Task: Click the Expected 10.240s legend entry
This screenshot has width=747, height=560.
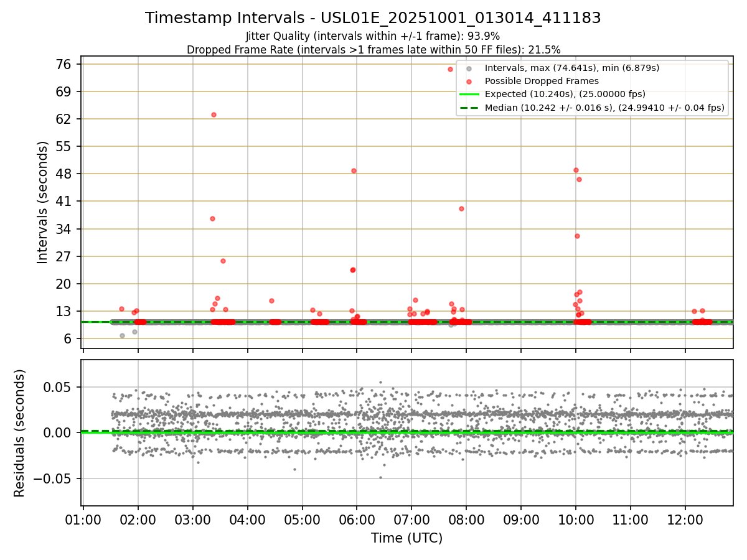Action: (x=565, y=95)
